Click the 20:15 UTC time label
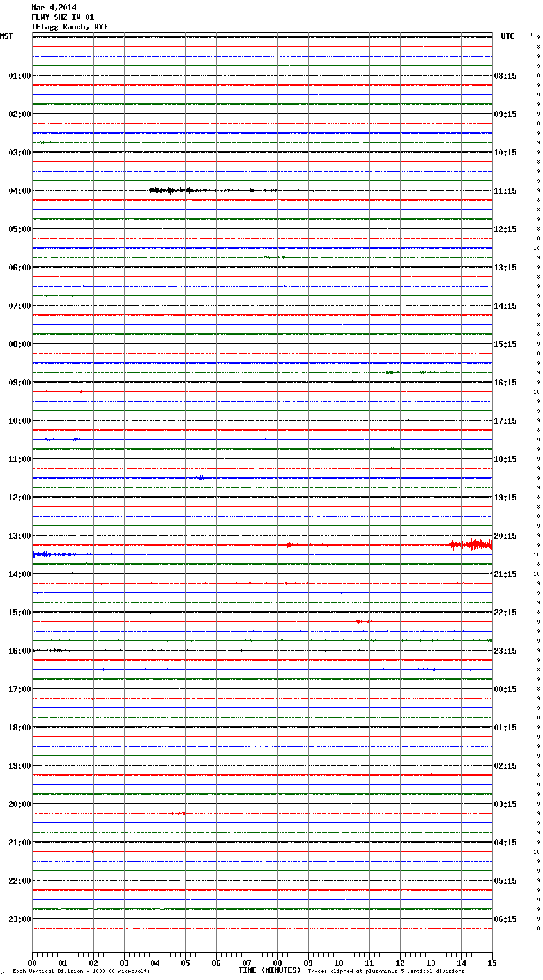Viewport: 543px width, 980px height. (505, 536)
